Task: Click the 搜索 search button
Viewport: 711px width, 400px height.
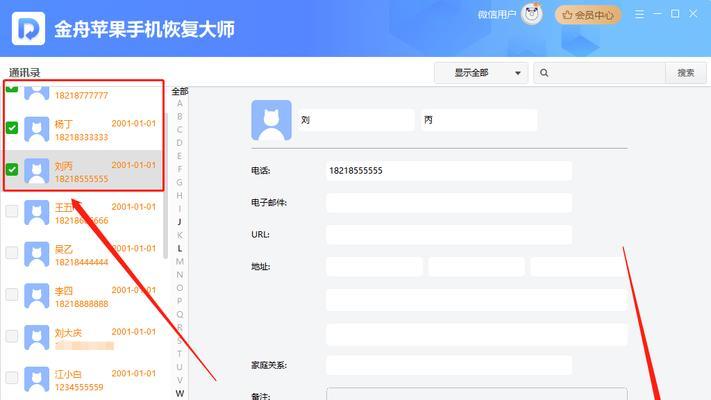Action: (686, 73)
